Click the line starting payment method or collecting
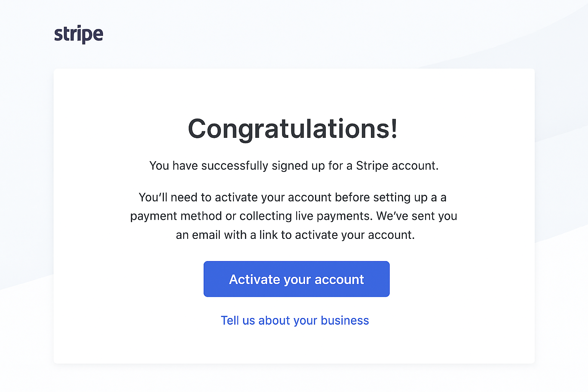Viewport: 588px width, 392px height. click(294, 216)
